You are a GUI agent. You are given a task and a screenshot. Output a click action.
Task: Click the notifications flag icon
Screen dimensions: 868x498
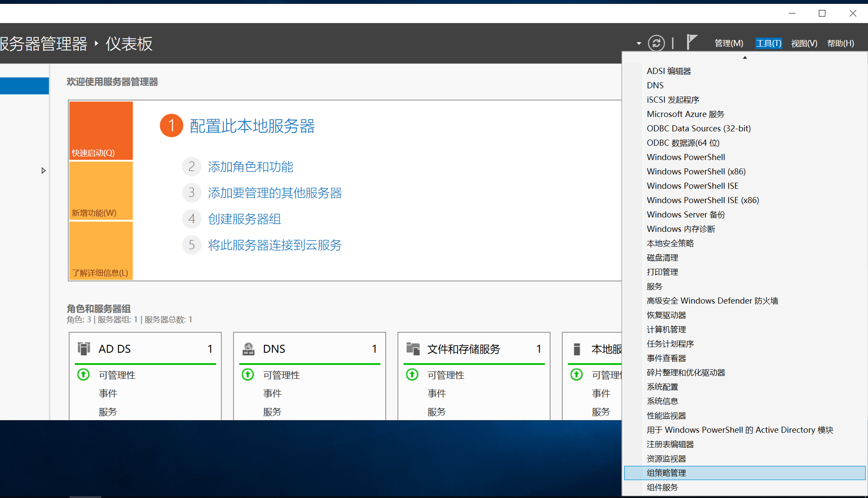691,42
